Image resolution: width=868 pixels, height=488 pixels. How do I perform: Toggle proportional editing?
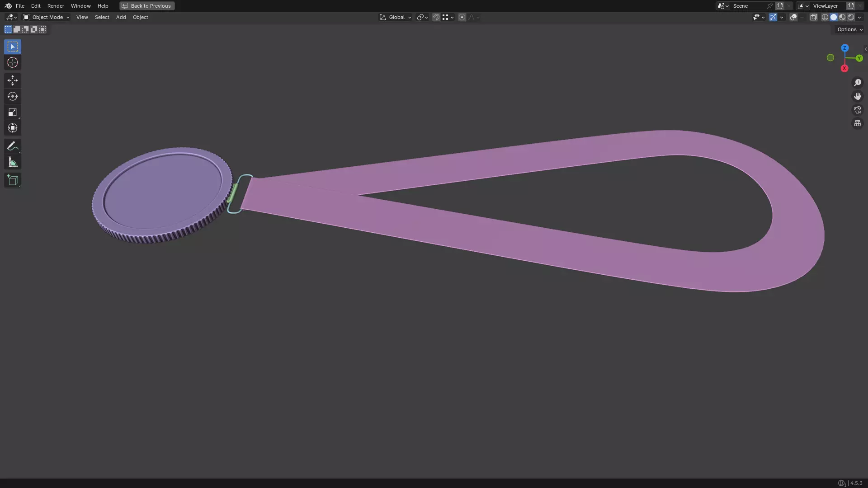(462, 17)
